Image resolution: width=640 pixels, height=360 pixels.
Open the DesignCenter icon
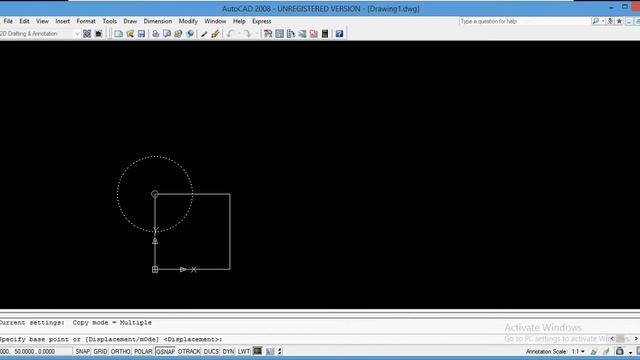click(x=279, y=34)
